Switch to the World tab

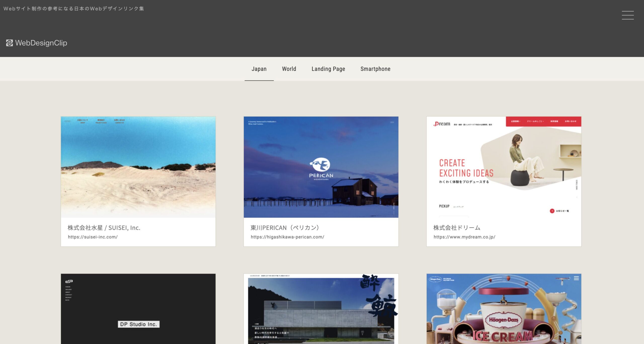(x=289, y=69)
